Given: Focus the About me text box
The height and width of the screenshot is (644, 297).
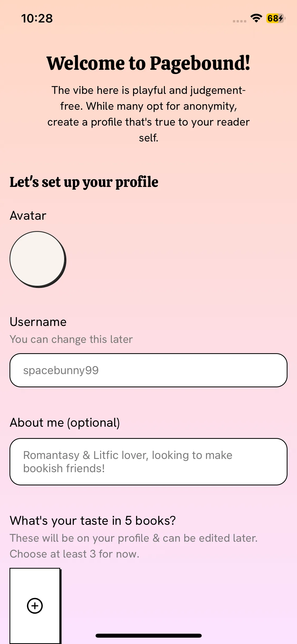Looking at the screenshot, I should point(148,462).
